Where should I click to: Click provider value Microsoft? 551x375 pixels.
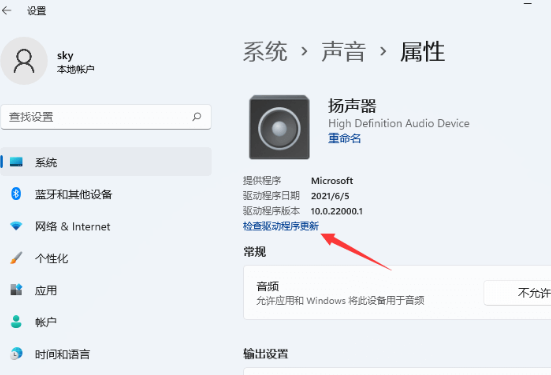tap(332, 181)
